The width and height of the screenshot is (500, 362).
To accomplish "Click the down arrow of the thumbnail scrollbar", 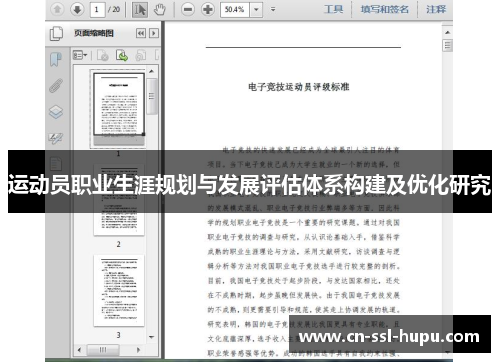I will 151,337.
